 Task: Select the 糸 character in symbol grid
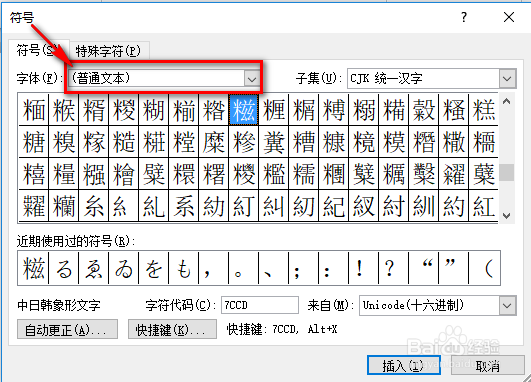[x=94, y=205]
